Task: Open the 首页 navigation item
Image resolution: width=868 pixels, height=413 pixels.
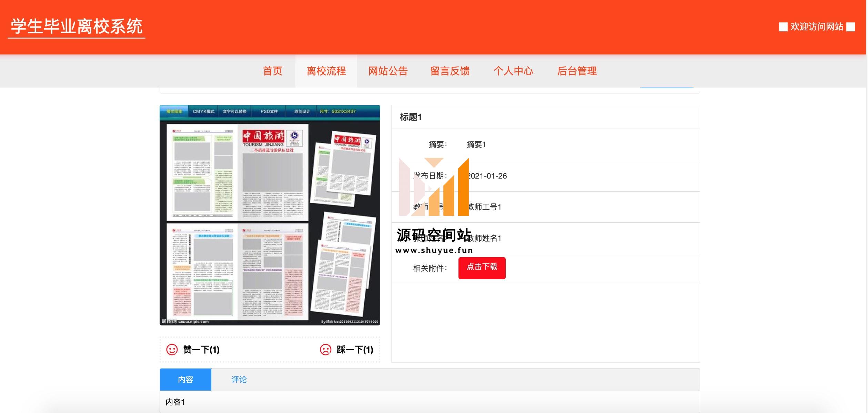Action: coord(273,71)
